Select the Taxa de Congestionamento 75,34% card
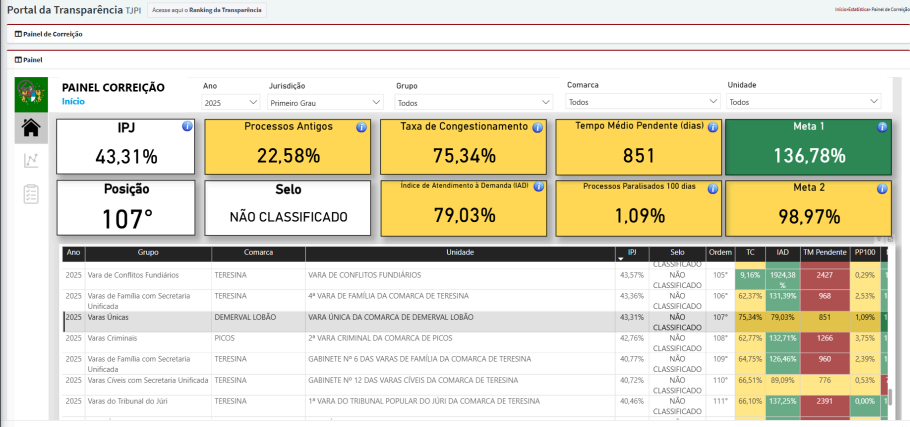Viewport: 910px width, 427px height. pos(463,147)
